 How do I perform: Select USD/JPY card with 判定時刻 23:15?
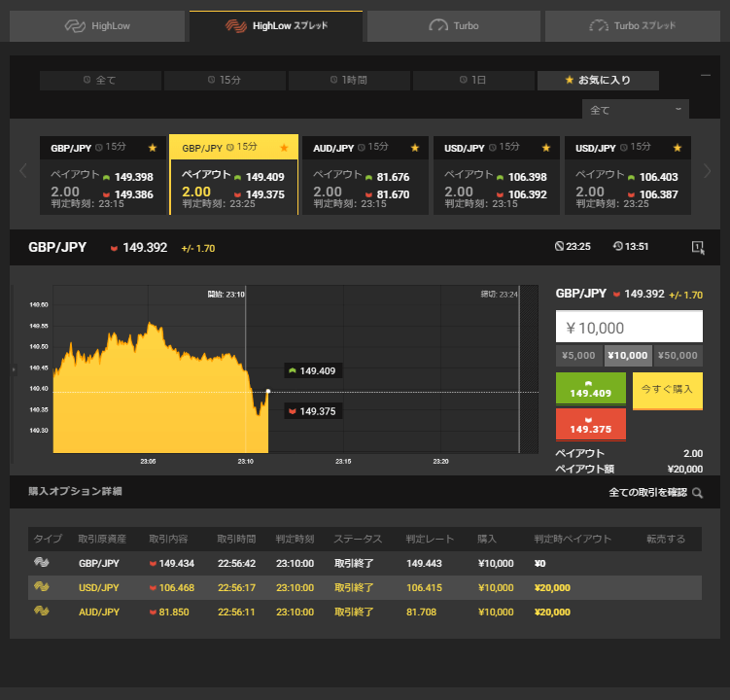[x=497, y=176]
